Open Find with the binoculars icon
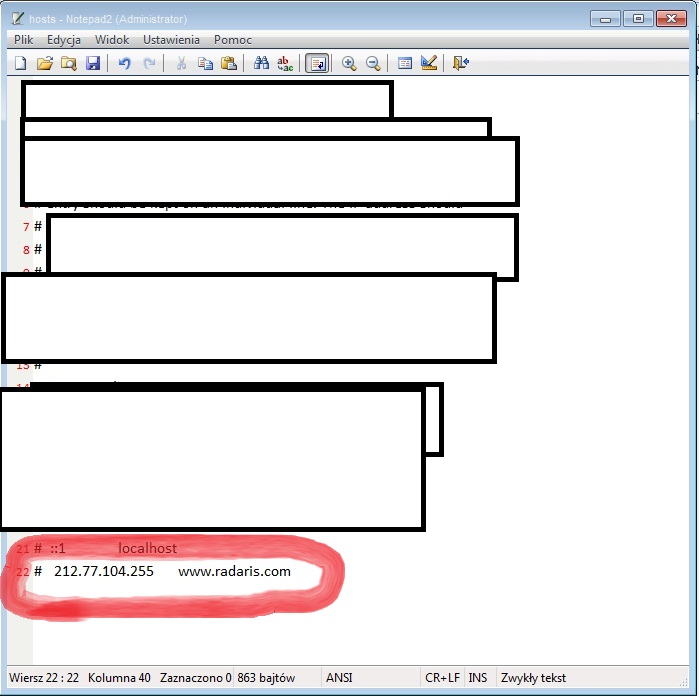 [261, 63]
